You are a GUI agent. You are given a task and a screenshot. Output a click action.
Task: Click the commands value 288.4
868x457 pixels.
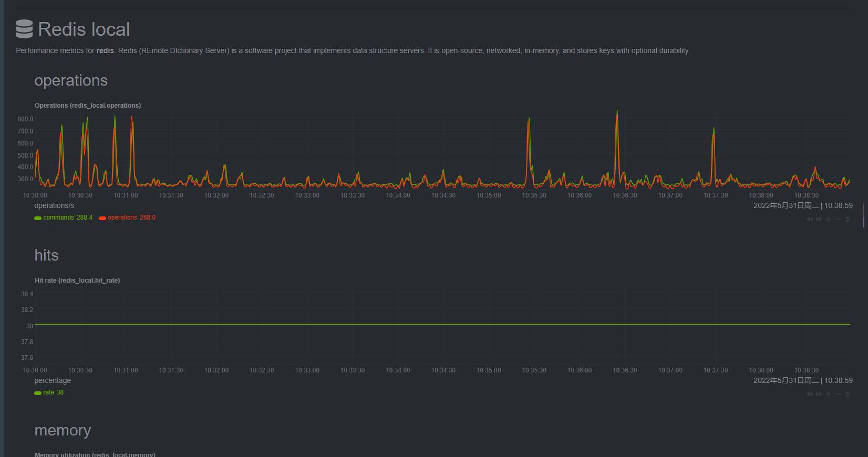tap(85, 217)
